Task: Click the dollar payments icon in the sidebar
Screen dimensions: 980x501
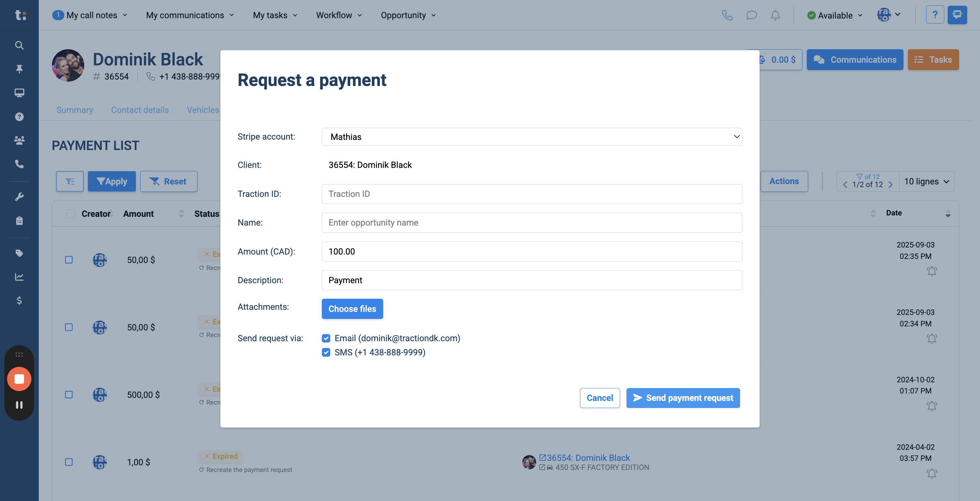Action: 19,301
